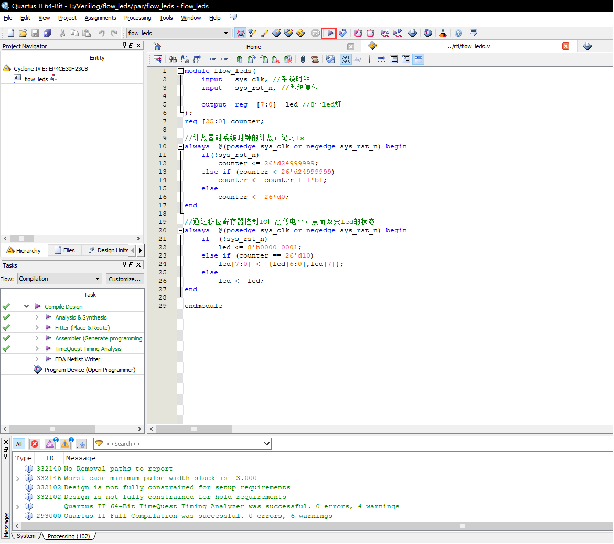Screen dimensions: 614x544
Task: Click the navigator tabs scroll-right arrow
Action: pyautogui.click(x=140, y=250)
